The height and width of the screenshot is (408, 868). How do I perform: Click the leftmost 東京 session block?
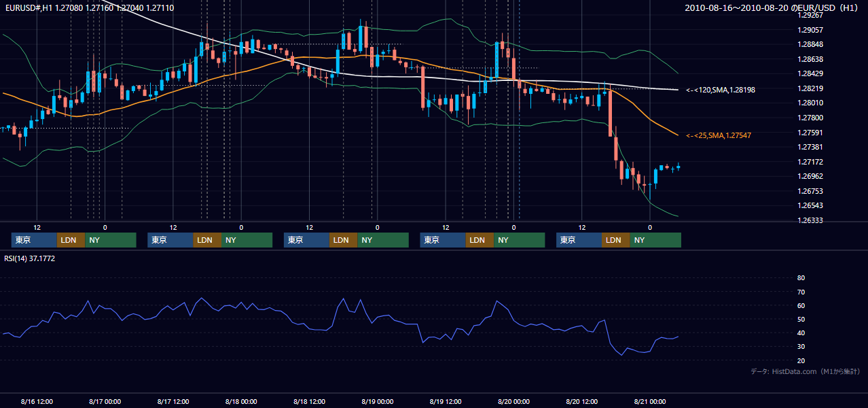click(34, 240)
